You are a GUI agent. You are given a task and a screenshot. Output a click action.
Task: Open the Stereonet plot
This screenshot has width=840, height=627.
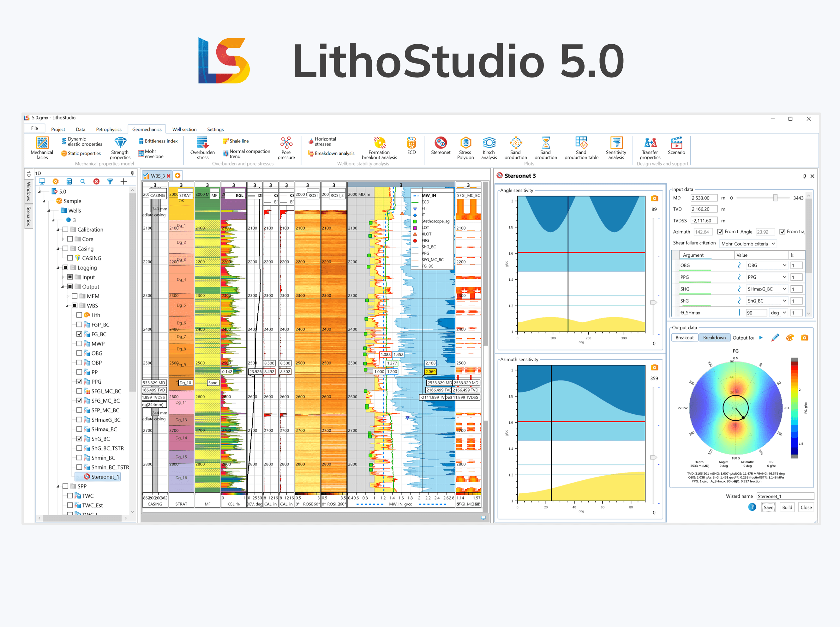441,146
